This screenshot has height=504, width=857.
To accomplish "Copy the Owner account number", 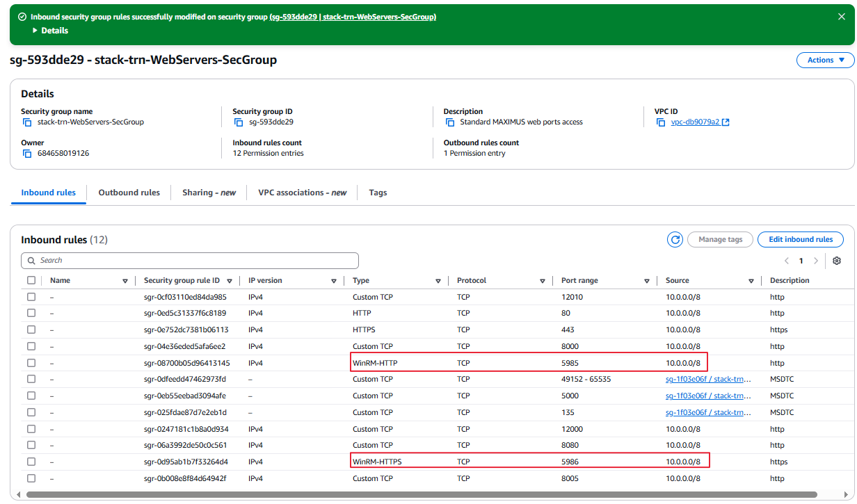I will 27,154.
